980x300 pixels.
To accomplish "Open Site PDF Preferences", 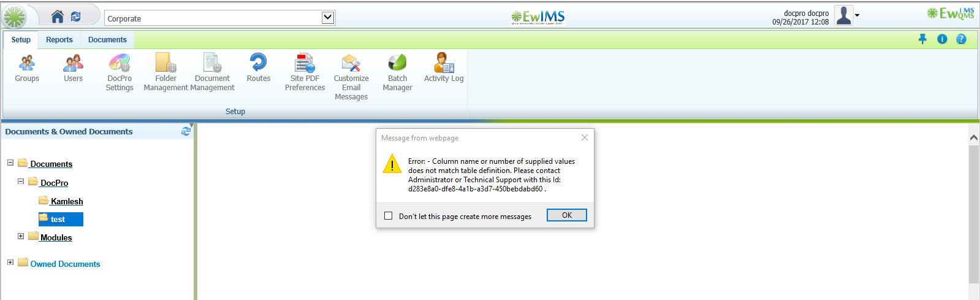I will tap(305, 72).
